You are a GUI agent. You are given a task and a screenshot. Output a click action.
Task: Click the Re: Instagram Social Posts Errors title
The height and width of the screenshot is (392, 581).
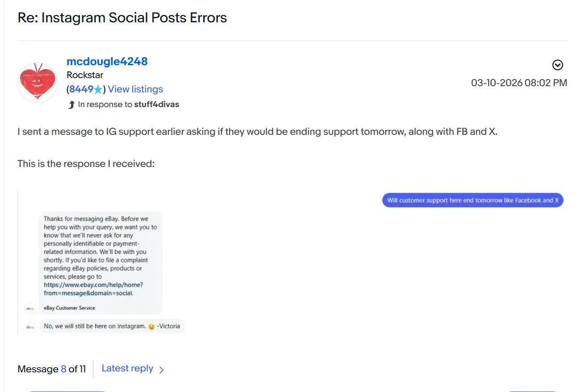122,18
